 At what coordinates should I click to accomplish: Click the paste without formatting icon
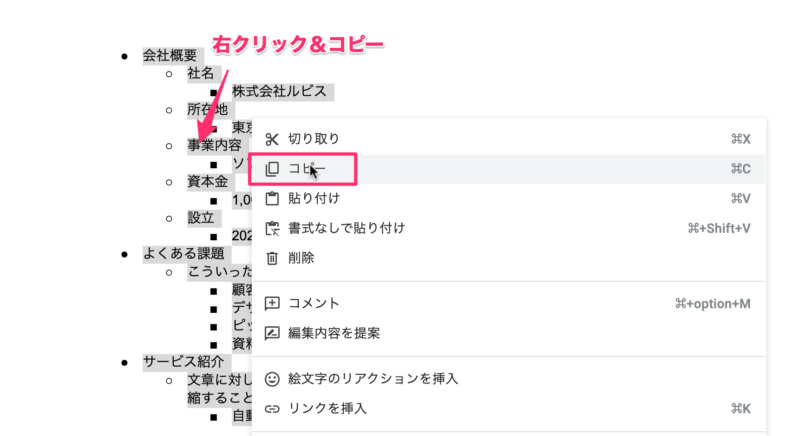point(272,228)
